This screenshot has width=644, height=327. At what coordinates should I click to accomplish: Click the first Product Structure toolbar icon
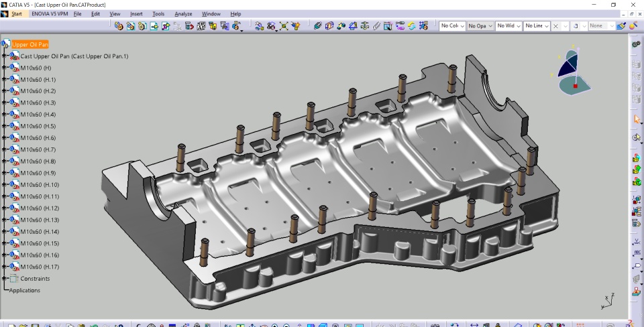pyautogui.click(x=119, y=26)
